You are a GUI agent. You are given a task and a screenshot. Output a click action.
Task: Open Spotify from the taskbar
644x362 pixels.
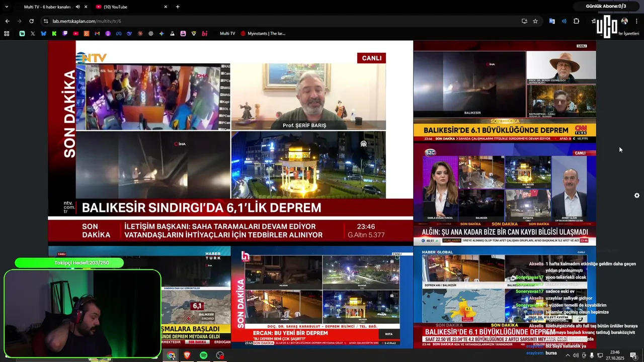tap(203, 355)
